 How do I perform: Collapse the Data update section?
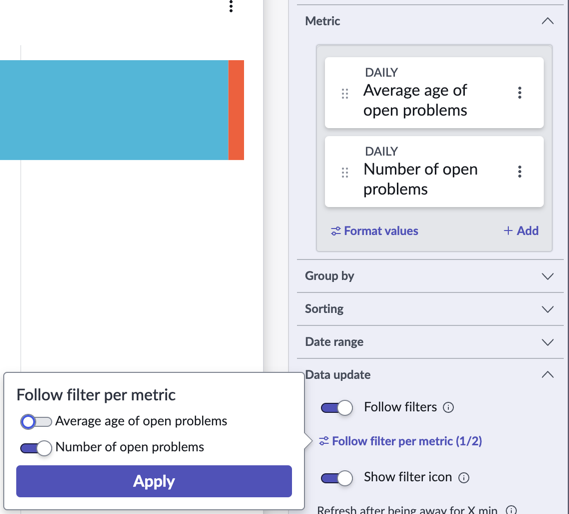(x=548, y=375)
